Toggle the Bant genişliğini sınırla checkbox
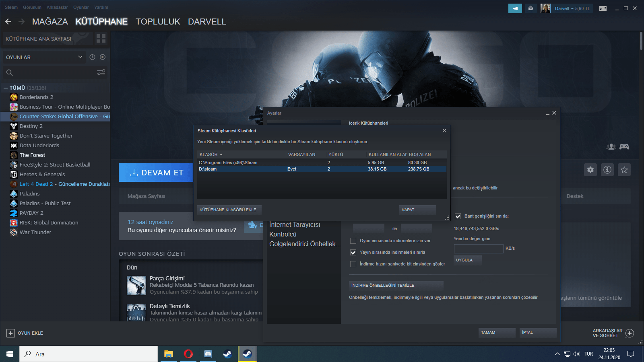Image resolution: width=644 pixels, height=362 pixels. tap(458, 216)
